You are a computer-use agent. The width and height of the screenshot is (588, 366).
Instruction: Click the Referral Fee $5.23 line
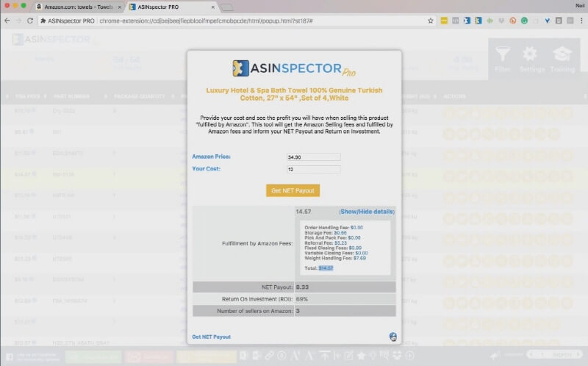(326, 243)
